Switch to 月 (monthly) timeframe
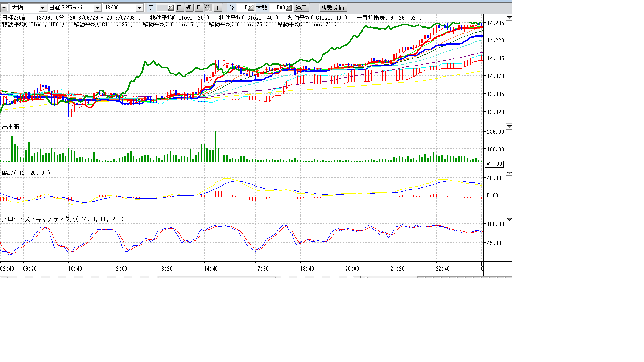Image resolution: width=644 pixels, height=362 pixels. click(x=198, y=8)
